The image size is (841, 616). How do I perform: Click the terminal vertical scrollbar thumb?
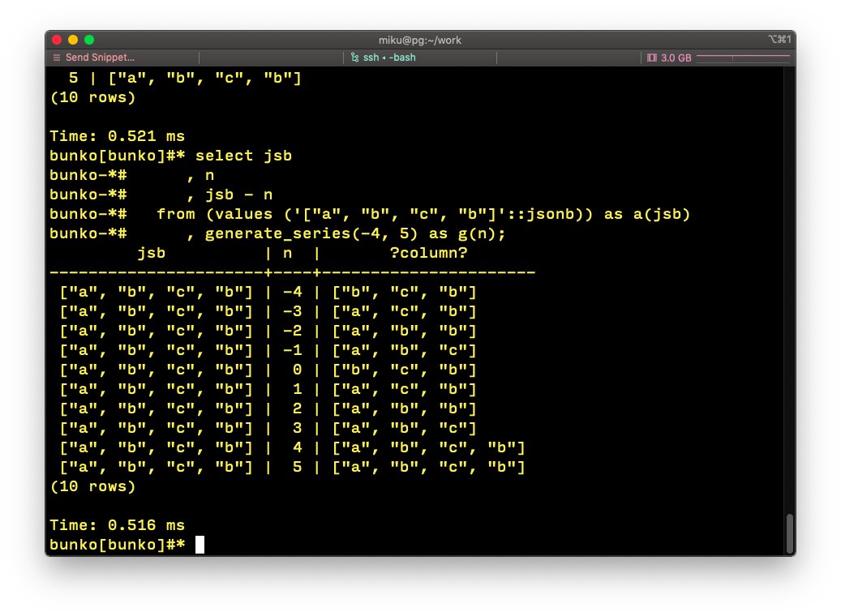(790, 532)
